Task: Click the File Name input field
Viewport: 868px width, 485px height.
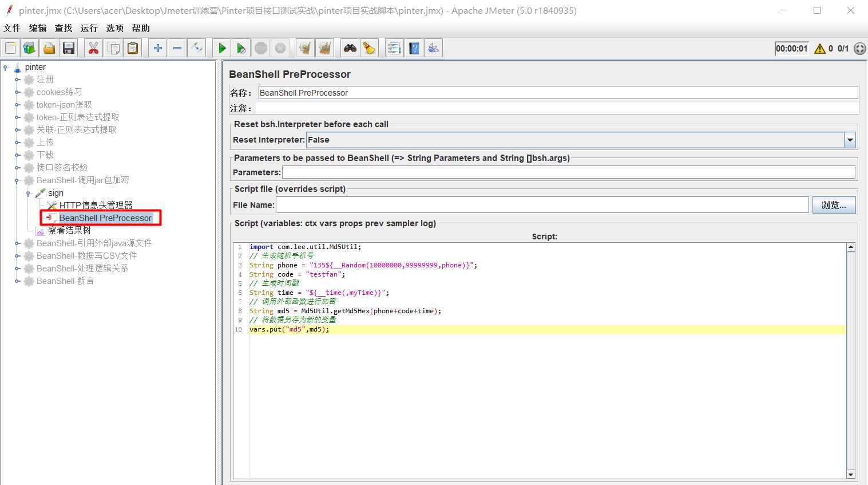Action: click(x=542, y=205)
